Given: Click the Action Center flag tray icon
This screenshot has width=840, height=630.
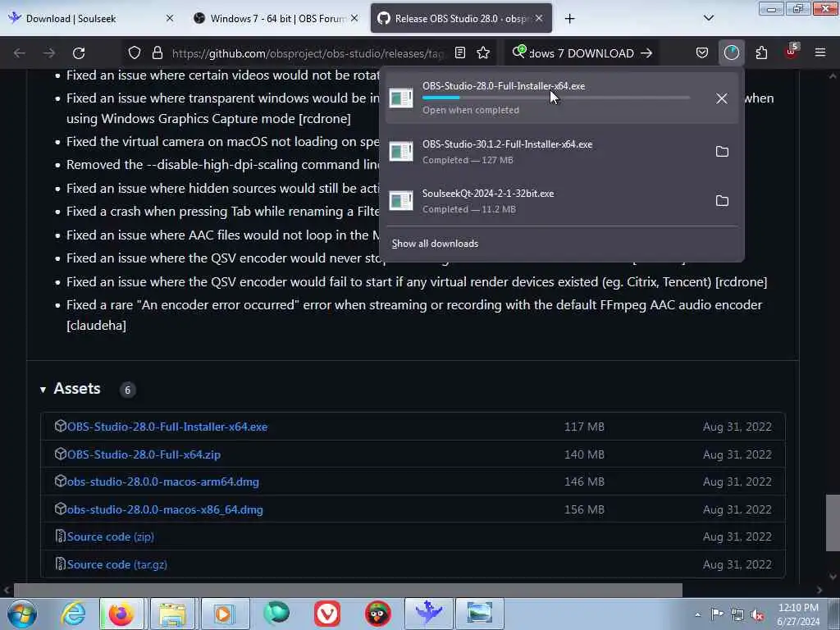Looking at the screenshot, I should (x=717, y=615).
